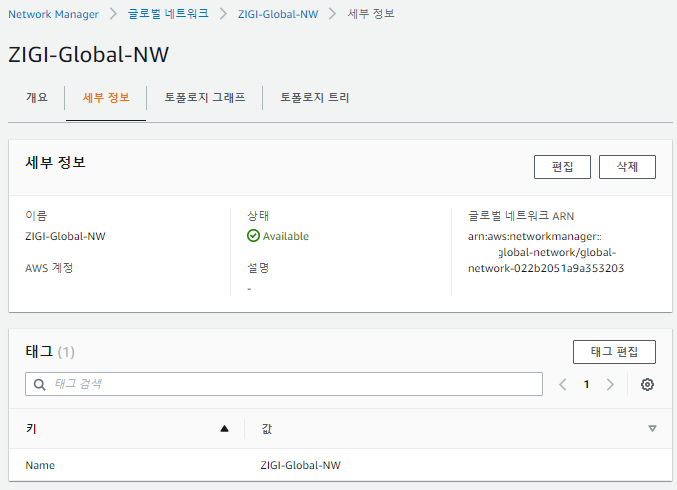This screenshot has height=490, width=677.
Task: Click the Available status text
Action: [286, 236]
